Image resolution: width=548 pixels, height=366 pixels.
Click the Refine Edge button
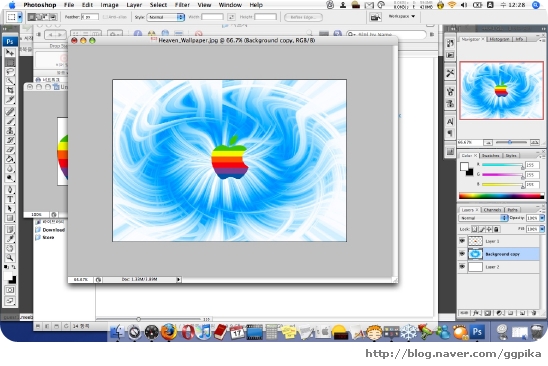tap(303, 17)
